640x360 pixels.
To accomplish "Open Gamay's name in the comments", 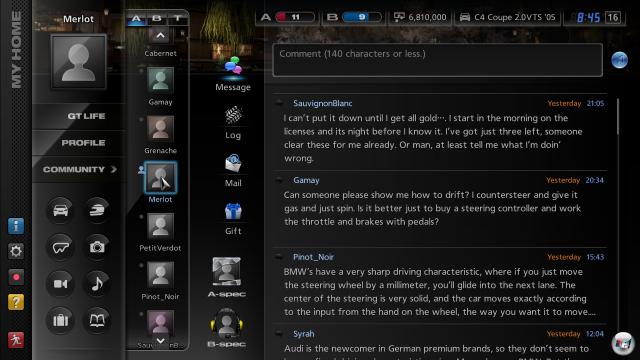I will [x=306, y=180].
